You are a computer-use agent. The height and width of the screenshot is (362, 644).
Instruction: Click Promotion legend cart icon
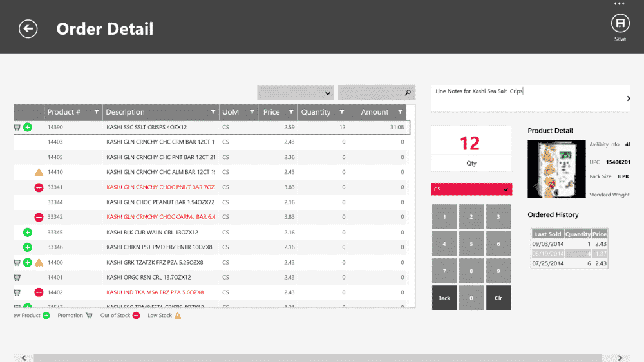click(89, 316)
